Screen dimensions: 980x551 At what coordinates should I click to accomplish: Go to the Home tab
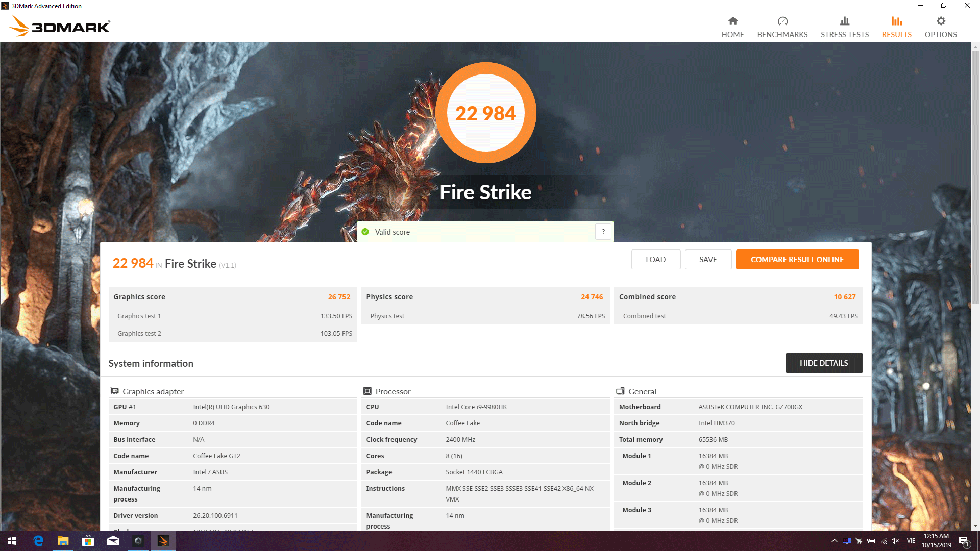(x=732, y=27)
